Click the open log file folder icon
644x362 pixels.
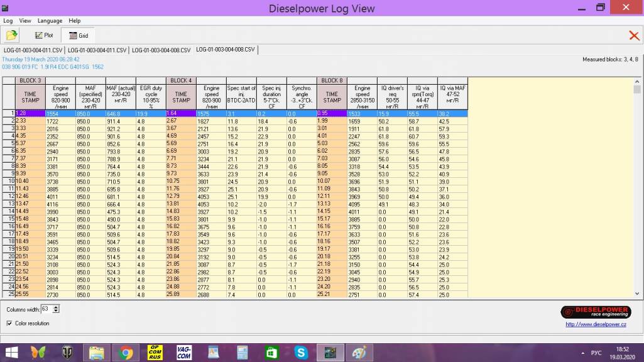click(11, 35)
